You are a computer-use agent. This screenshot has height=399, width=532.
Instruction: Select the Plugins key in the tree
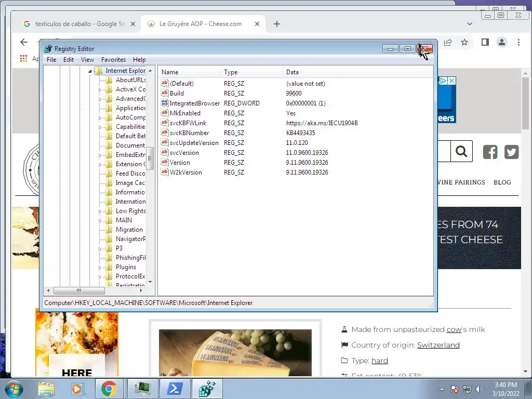pyautogui.click(x=126, y=267)
